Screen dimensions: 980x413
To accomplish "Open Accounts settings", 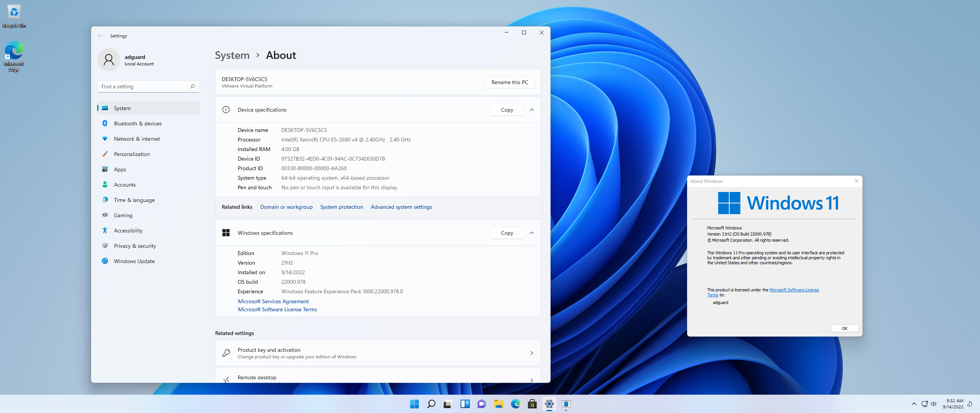I will (x=149, y=185).
